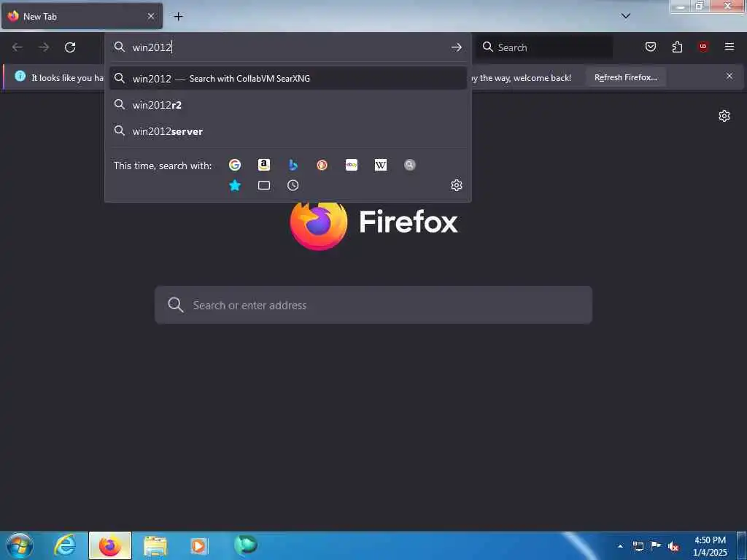Open the Extensions puzzle icon
The width and height of the screenshot is (747, 560).
pos(677,47)
